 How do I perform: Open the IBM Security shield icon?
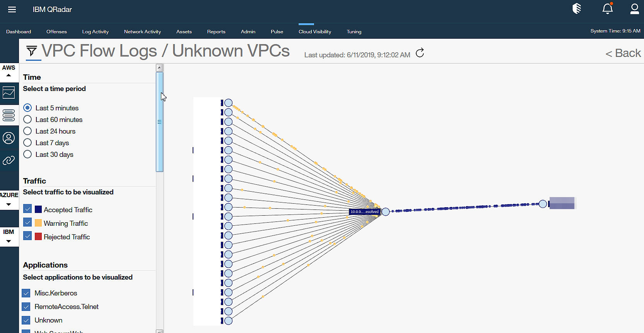pyautogui.click(x=577, y=9)
